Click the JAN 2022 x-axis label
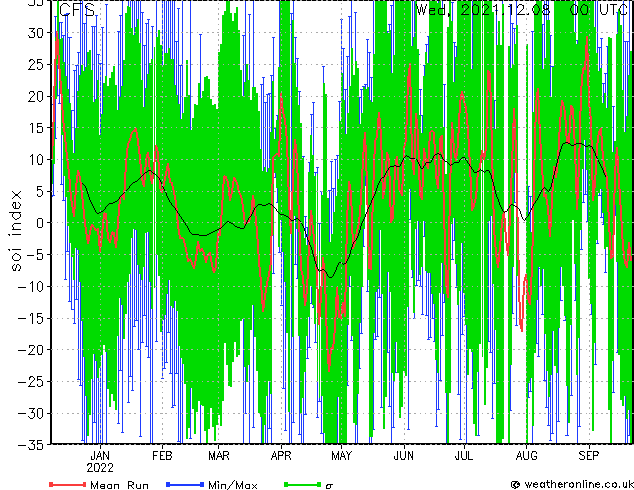The width and height of the screenshot is (634, 490). (100, 462)
